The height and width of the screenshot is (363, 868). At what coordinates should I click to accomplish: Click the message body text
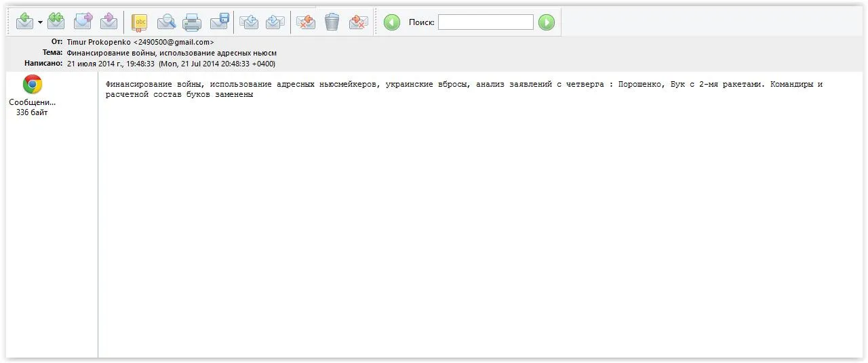coord(464,89)
